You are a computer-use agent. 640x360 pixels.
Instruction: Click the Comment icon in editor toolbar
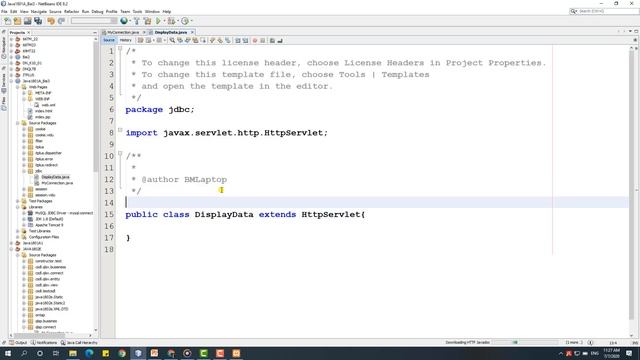click(x=272, y=40)
